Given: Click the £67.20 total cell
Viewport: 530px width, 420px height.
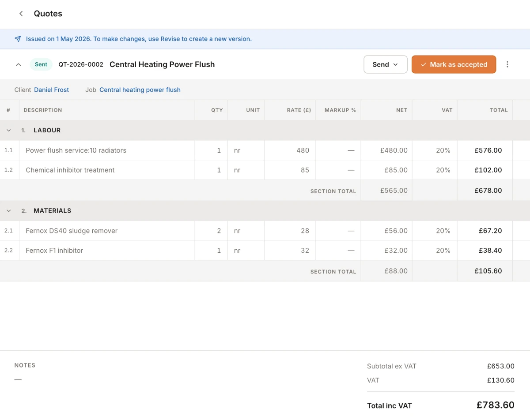Looking at the screenshot, I should click(x=485, y=231).
